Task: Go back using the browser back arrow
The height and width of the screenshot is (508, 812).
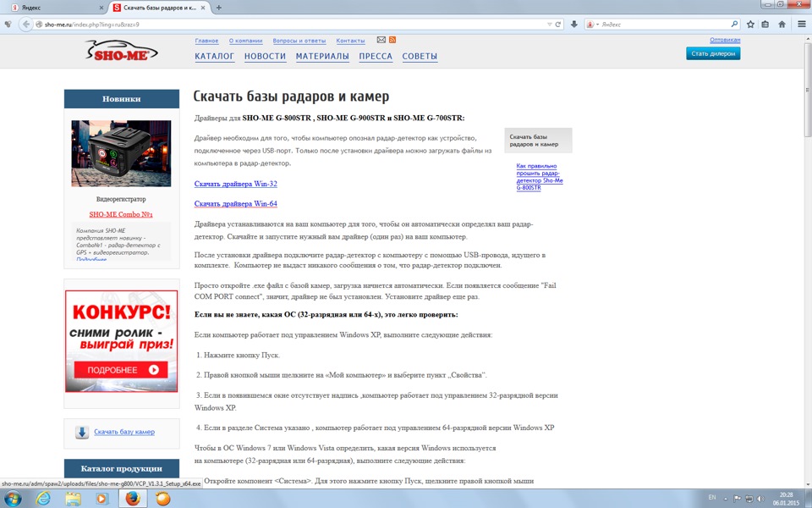Action: click(25, 25)
